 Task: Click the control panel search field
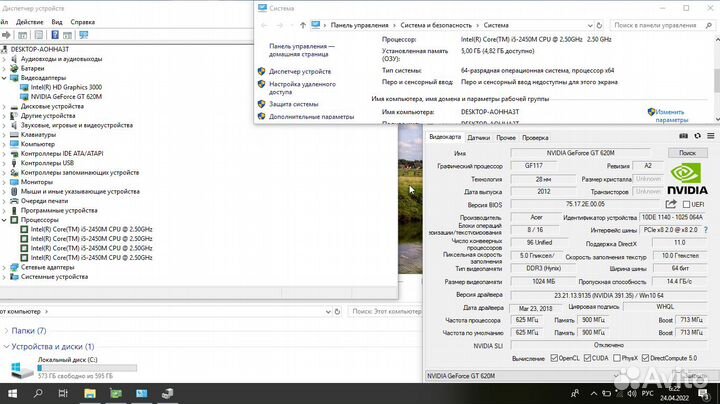(x=662, y=25)
